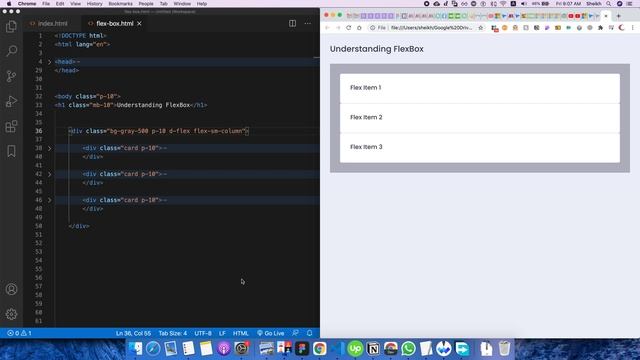Open the Explorer view in activity bar
The height and width of the screenshot is (360, 640).
point(11,27)
